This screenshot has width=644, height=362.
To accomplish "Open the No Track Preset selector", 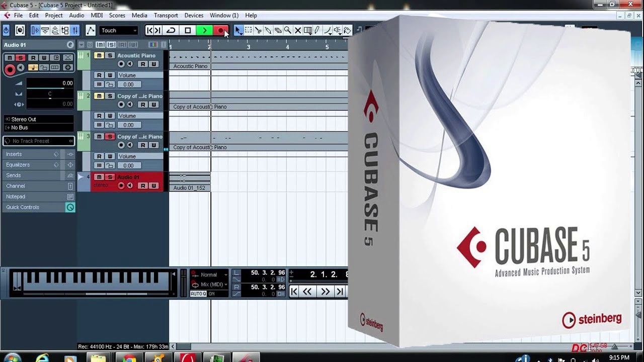I will (39, 141).
